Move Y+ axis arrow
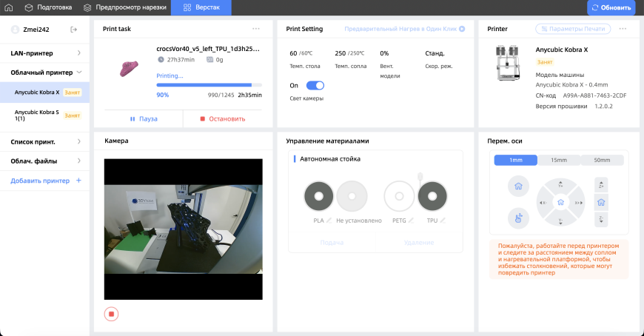The height and width of the screenshot is (336, 644). (560, 184)
